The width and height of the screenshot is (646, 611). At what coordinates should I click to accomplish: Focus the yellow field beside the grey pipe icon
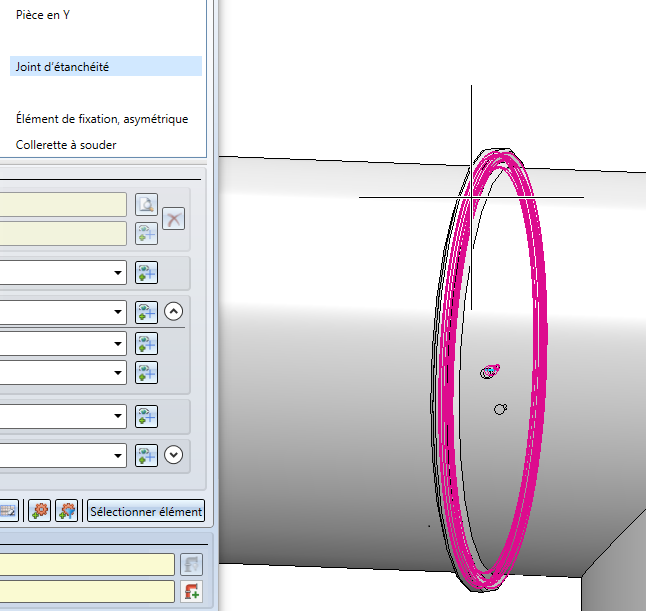pyautogui.click(x=87, y=564)
